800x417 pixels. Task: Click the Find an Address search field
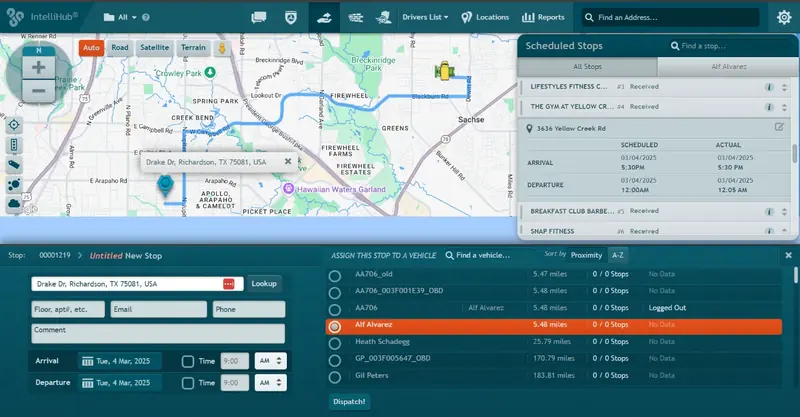(x=670, y=17)
